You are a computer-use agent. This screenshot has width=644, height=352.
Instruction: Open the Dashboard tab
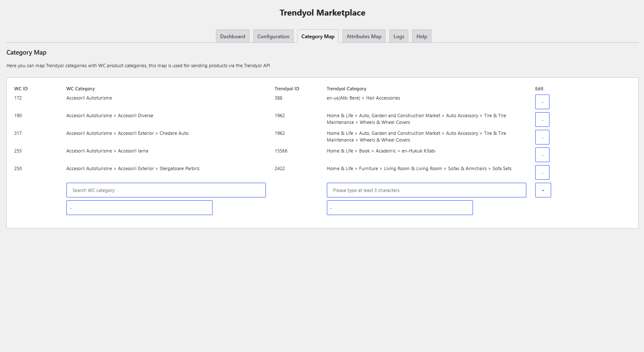tap(232, 37)
